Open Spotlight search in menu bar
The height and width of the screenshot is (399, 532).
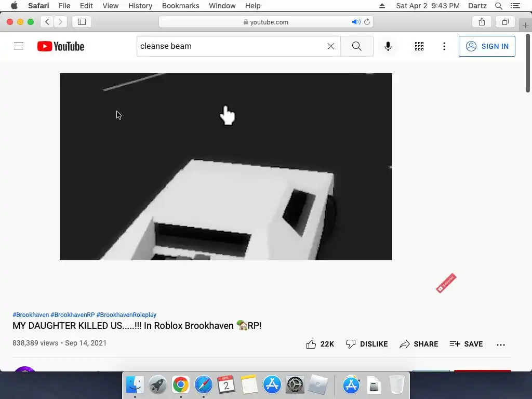pos(498,6)
